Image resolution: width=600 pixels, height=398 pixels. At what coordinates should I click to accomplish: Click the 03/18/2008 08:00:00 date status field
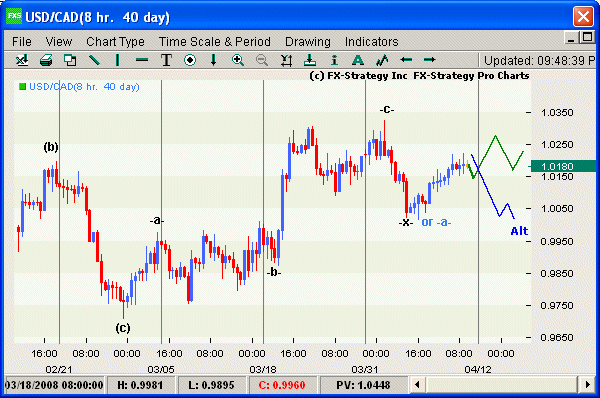click(54, 385)
